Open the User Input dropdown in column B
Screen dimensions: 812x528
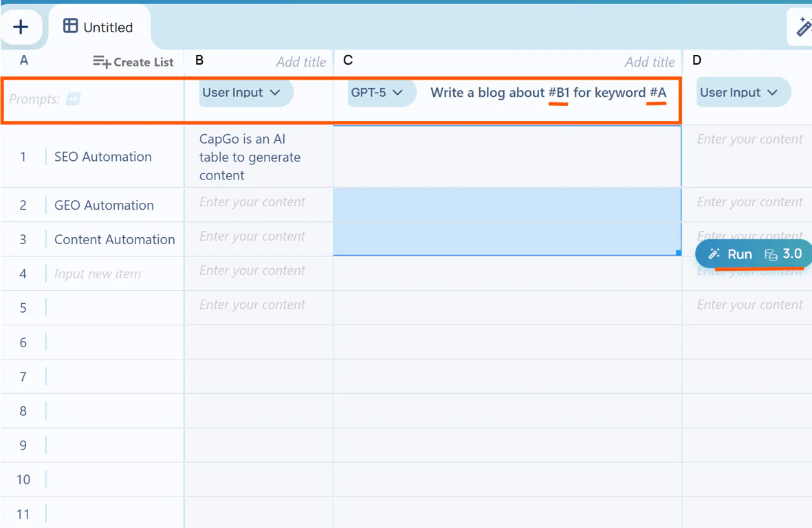pos(245,93)
